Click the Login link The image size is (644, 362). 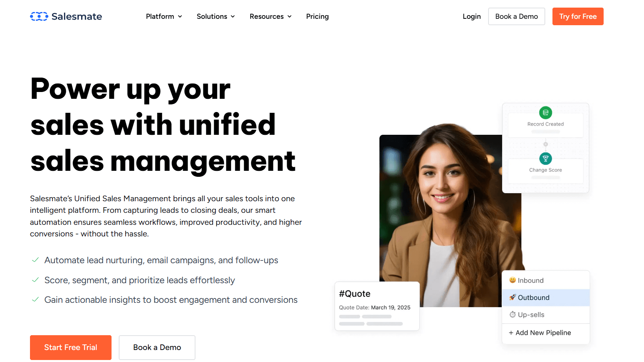click(x=472, y=16)
